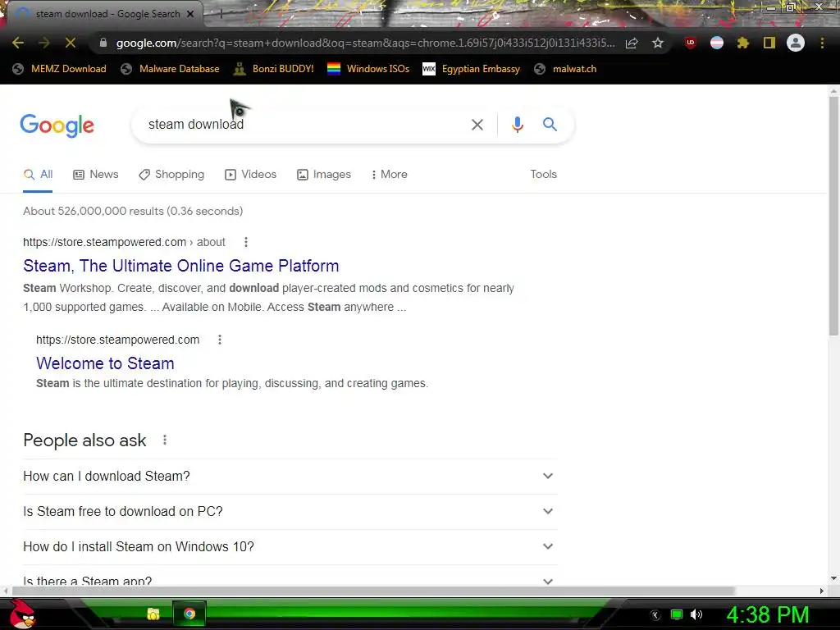Click the About 526,000,000 results text
This screenshot has height=630, width=840.
coord(133,211)
